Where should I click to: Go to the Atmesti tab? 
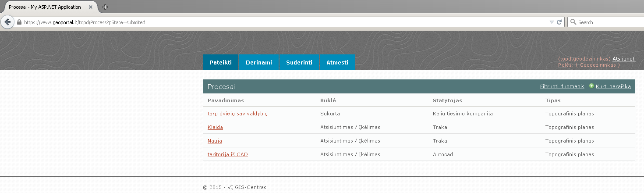coord(337,62)
